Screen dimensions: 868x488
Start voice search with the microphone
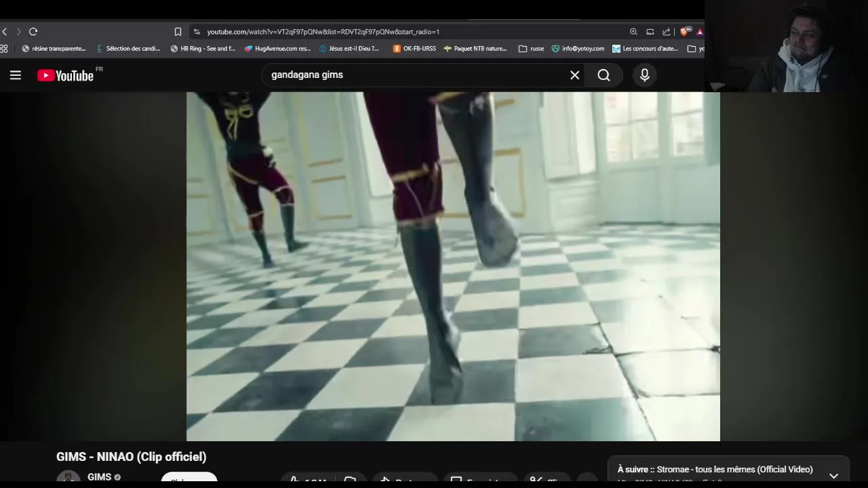coord(644,75)
